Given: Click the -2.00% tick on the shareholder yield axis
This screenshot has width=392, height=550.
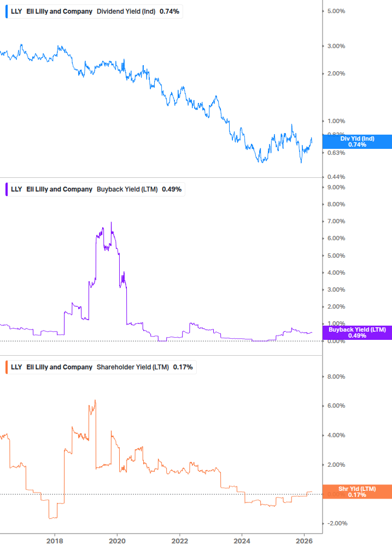Looking at the screenshot, I should 337,523.
